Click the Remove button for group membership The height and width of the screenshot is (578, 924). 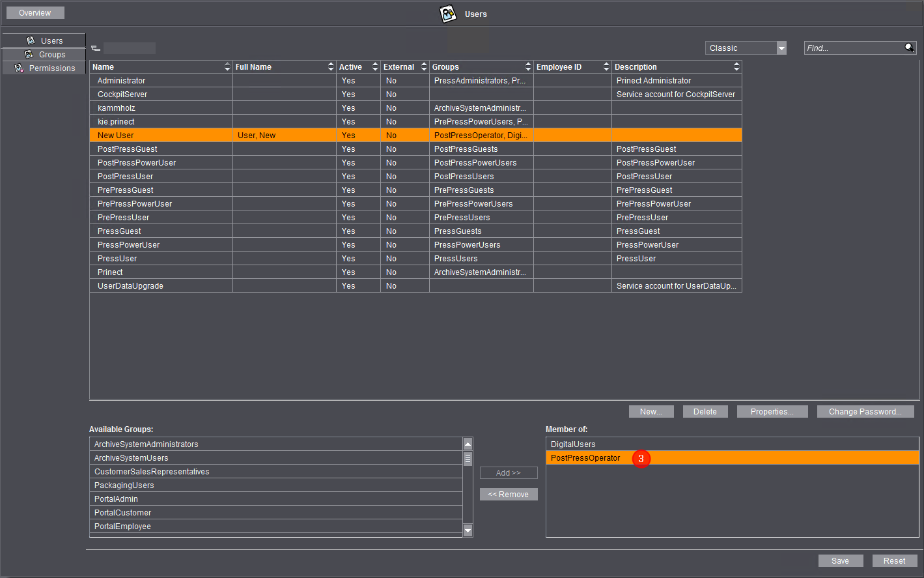(509, 495)
